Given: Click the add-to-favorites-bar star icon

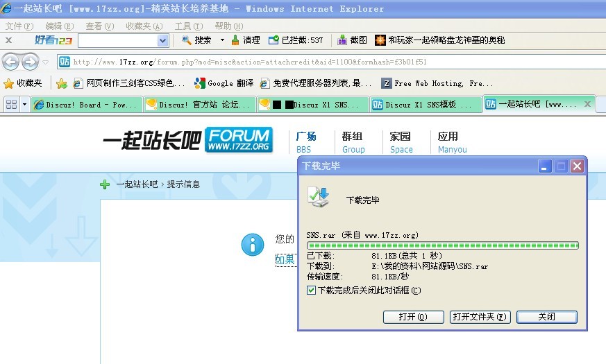Looking at the screenshot, I should coord(62,83).
